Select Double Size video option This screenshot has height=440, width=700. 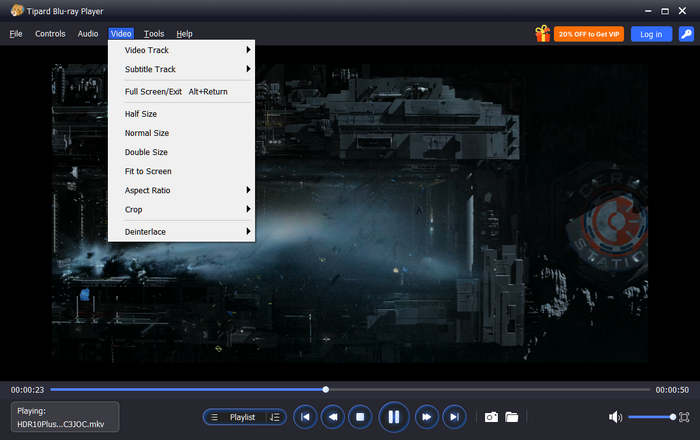tap(182, 152)
